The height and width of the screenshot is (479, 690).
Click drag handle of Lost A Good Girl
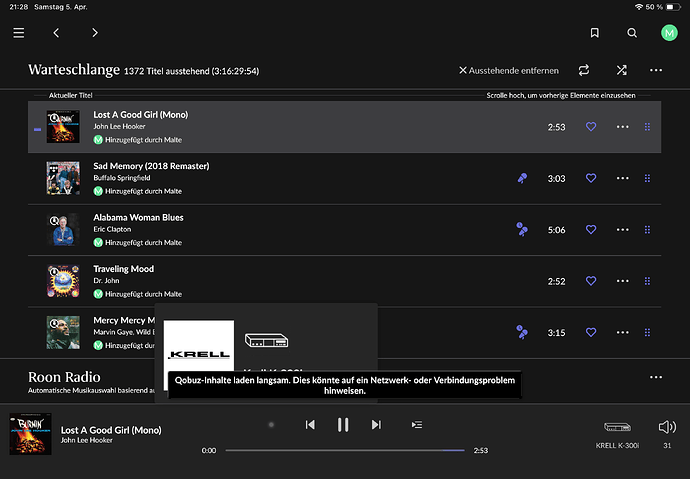coord(647,127)
